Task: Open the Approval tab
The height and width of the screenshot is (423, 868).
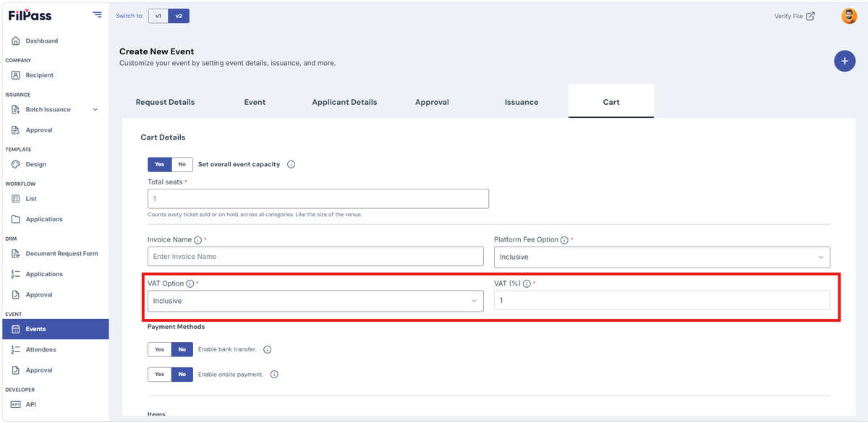Action: tap(432, 102)
